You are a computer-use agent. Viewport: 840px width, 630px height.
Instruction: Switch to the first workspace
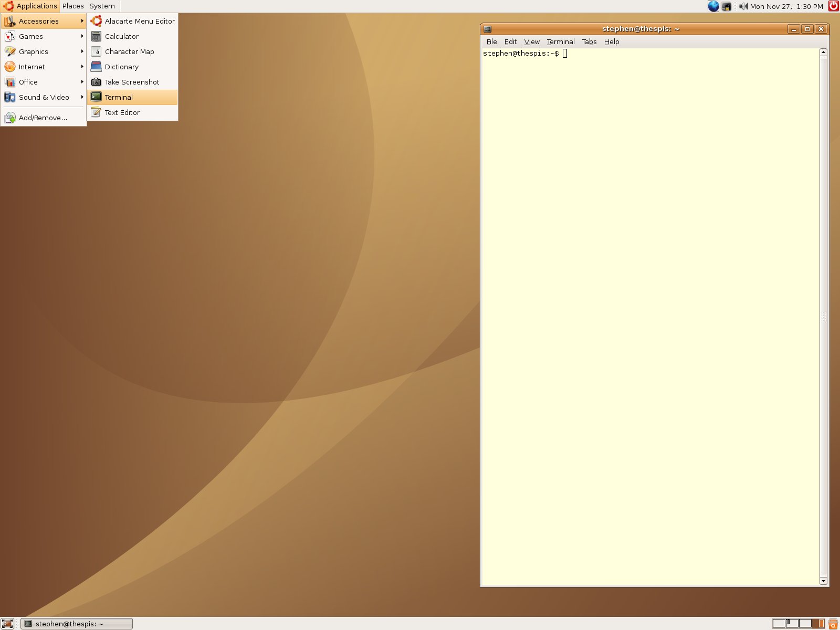click(x=779, y=624)
